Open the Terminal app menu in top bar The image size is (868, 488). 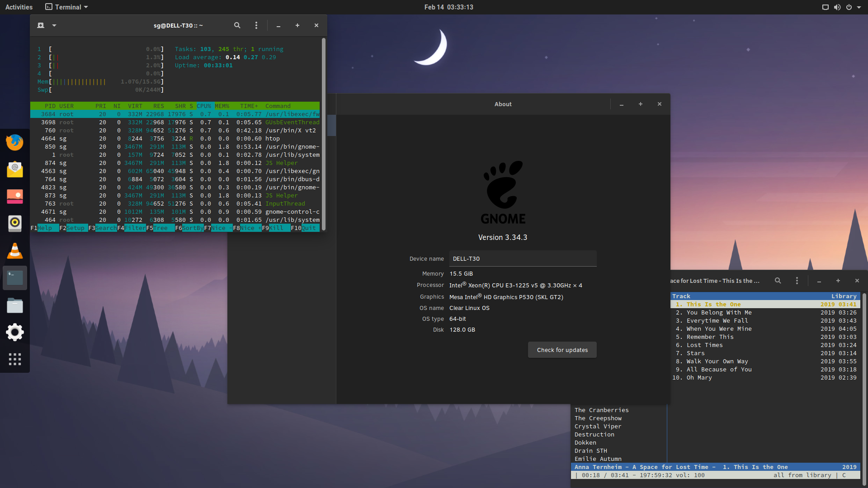(x=67, y=7)
